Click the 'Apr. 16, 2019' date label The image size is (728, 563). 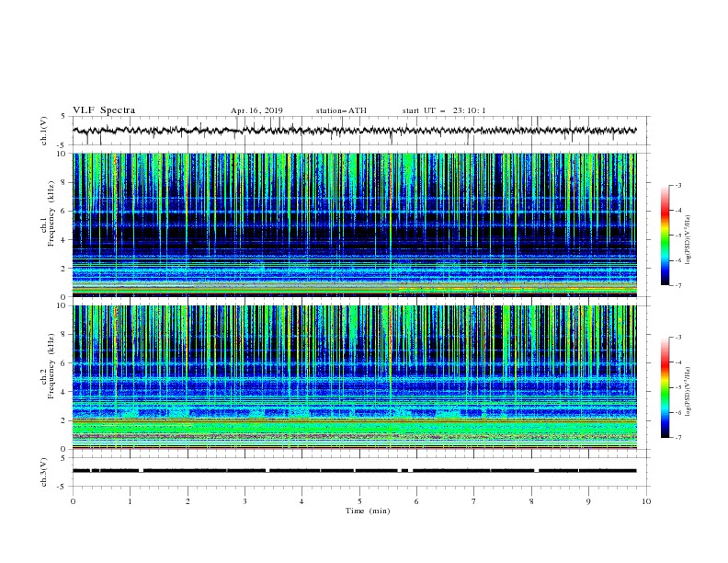click(x=256, y=110)
